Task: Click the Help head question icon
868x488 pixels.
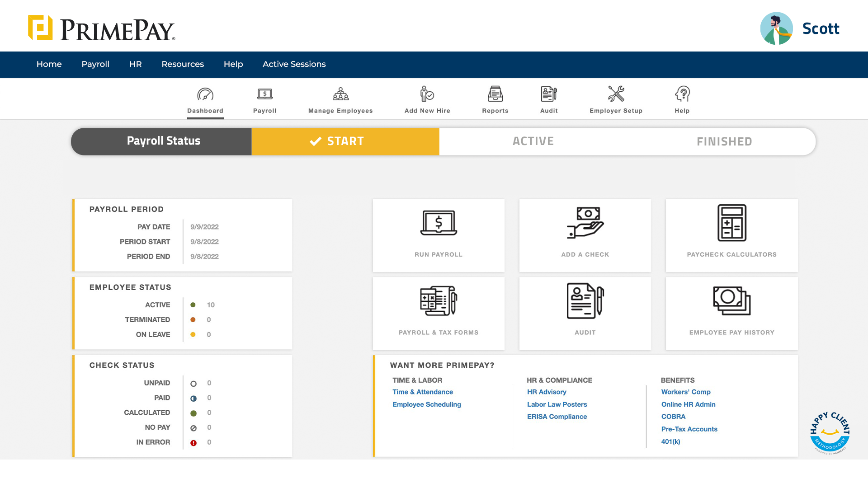Action: pos(682,94)
